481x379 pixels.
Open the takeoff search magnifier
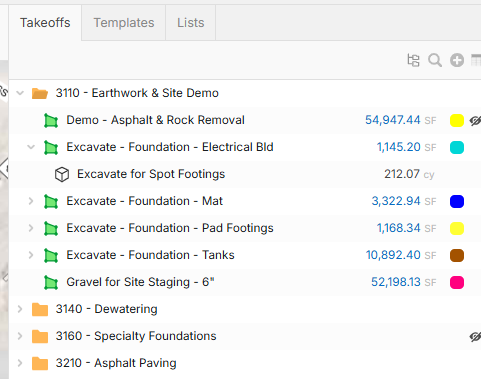click(435, 60)
